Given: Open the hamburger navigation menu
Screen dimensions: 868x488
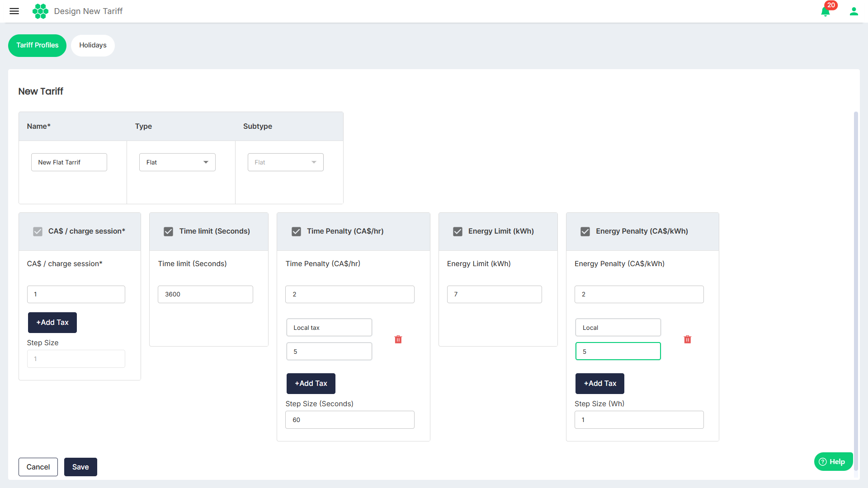Looking at the screenshot, I should point(14,11).
